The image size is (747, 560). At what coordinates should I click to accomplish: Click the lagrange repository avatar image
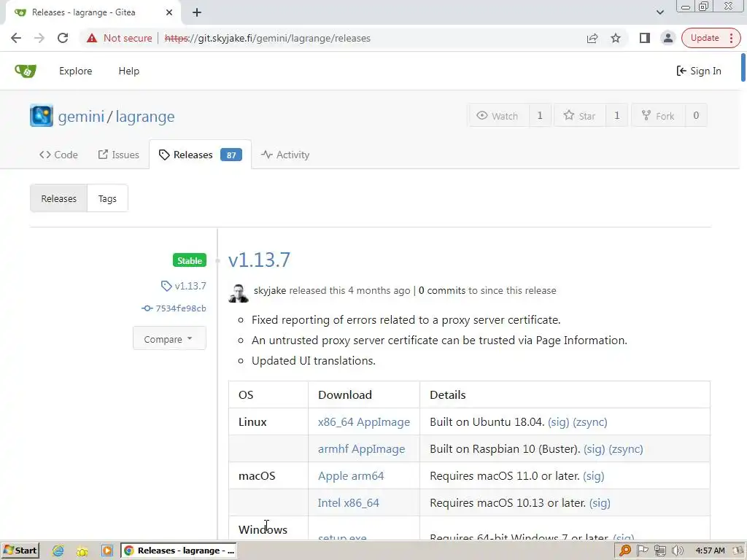[42, 116]
